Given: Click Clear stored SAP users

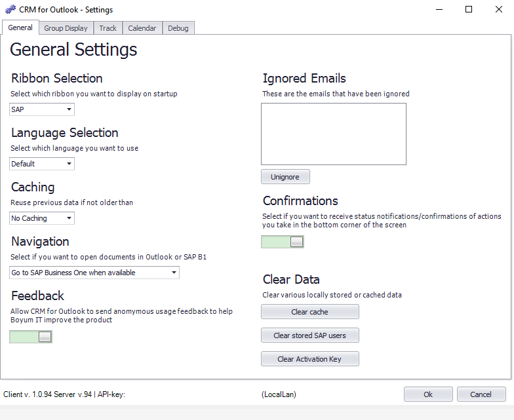Looking at the screenshot, I should click(309, 335).
